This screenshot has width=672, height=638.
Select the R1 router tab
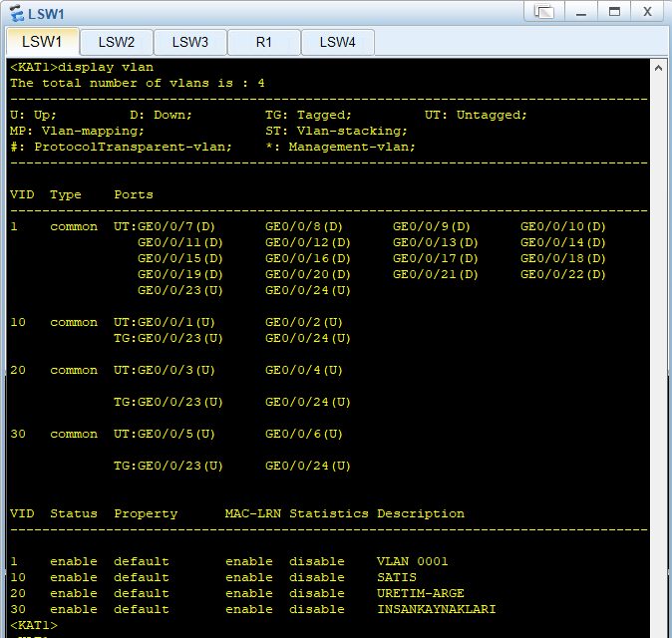pos(263,42)
